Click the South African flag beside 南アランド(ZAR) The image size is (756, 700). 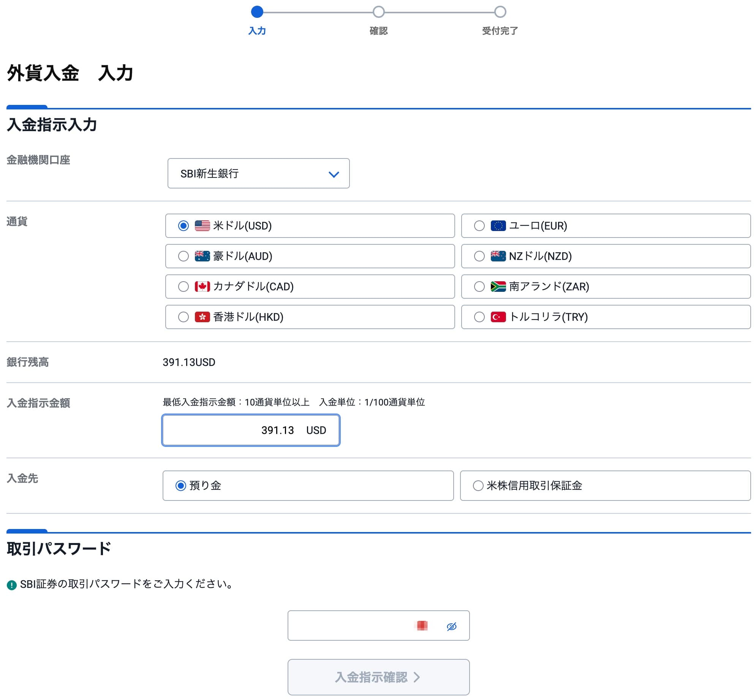tap(498, 287)
